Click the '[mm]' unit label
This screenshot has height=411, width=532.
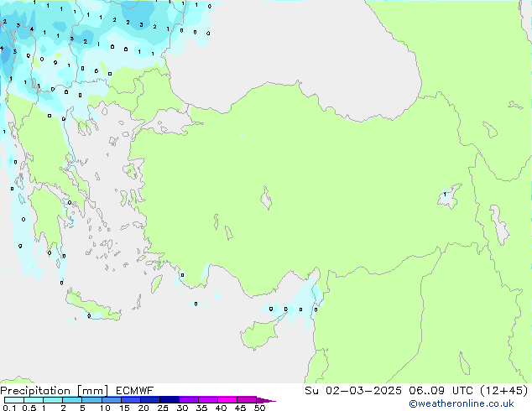92,391
